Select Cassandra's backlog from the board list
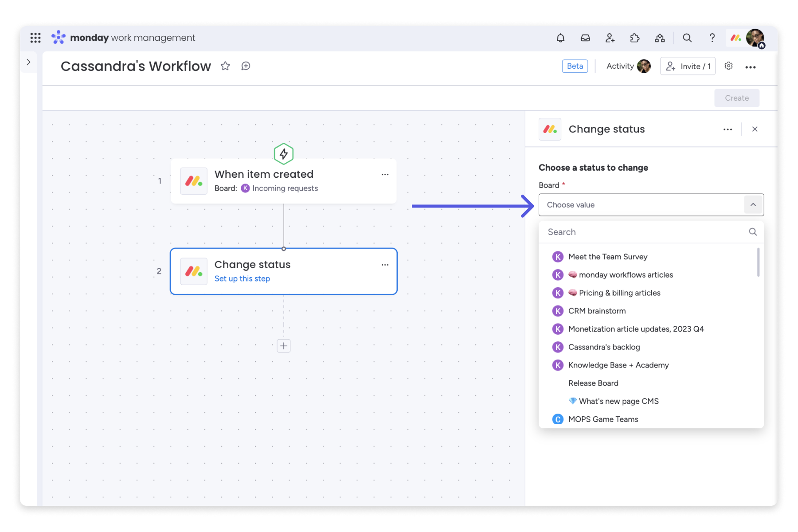This screenshot has height=532, width=798. click(605, 347)
